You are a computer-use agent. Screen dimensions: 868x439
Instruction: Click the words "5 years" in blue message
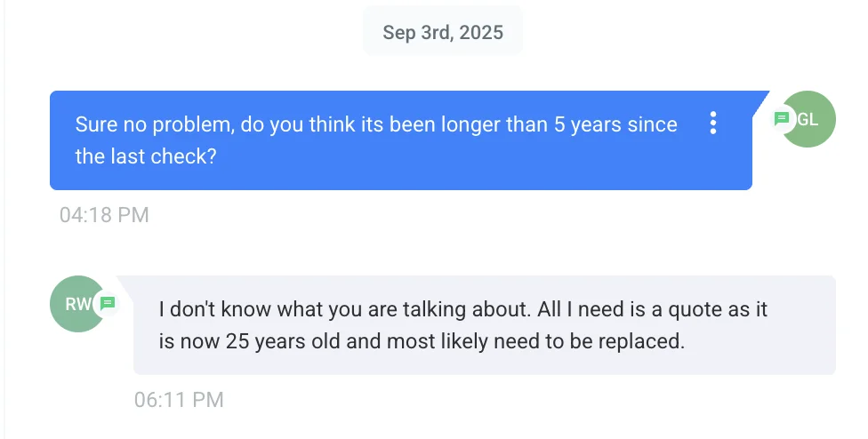586,124
